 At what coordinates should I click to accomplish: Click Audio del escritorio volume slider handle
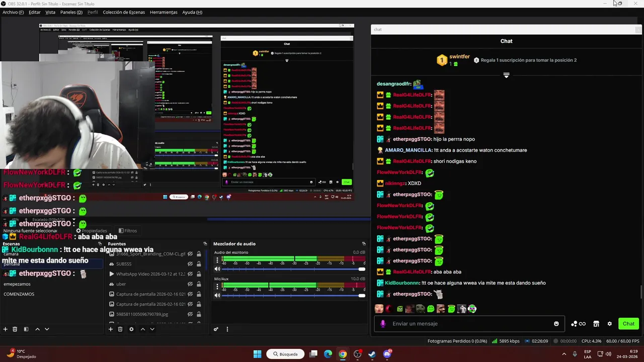[x=361, y=269]
